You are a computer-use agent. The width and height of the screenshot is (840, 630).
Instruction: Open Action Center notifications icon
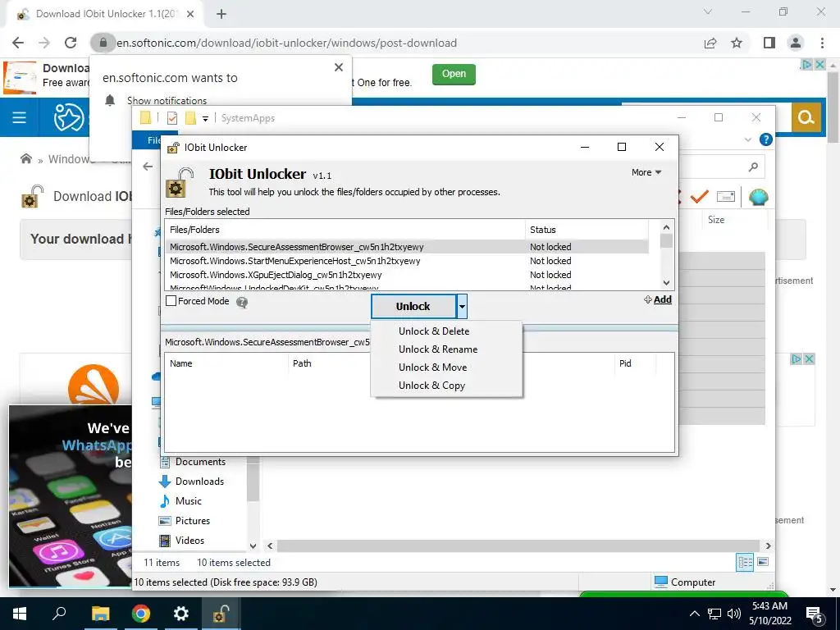(x=815, y=614)
